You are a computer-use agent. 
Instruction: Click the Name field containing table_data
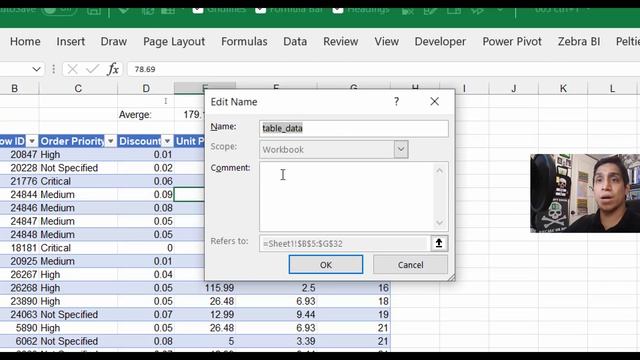click(353, 128)
